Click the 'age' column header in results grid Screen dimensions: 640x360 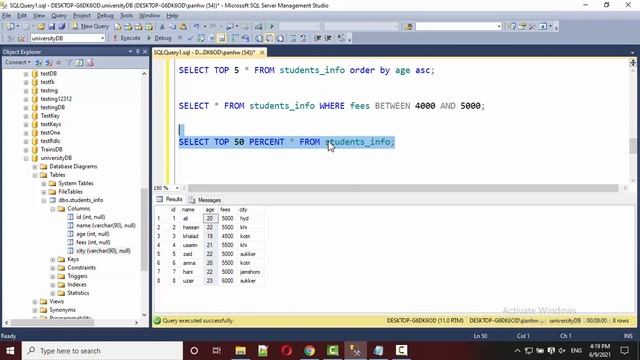point(210,209)
